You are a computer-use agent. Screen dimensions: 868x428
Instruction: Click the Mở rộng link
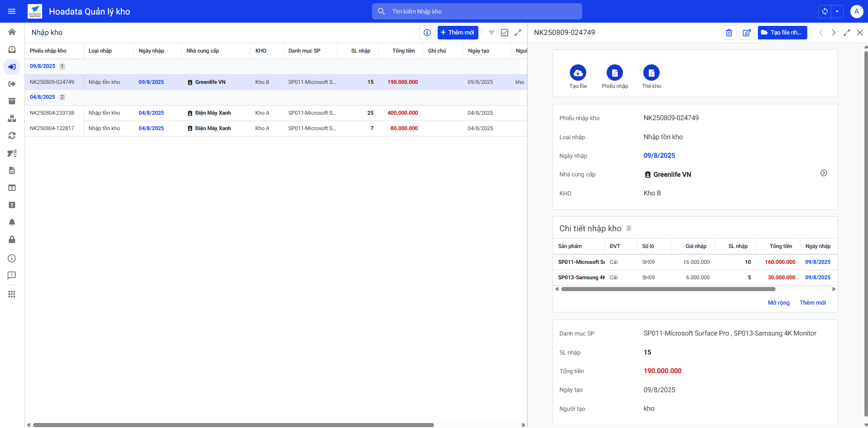click(779, 303)
